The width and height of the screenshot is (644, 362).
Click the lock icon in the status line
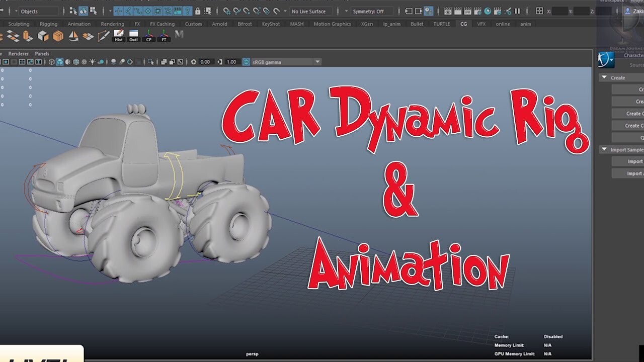click(197, 11)
